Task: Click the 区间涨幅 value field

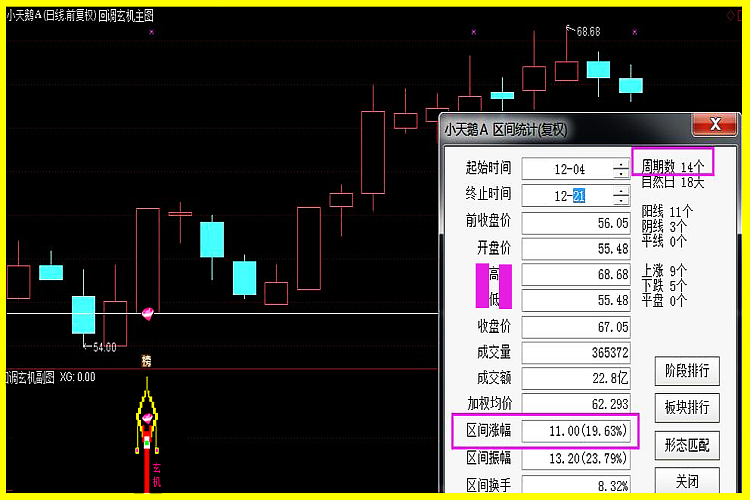Action: click(x=577, y=431)
